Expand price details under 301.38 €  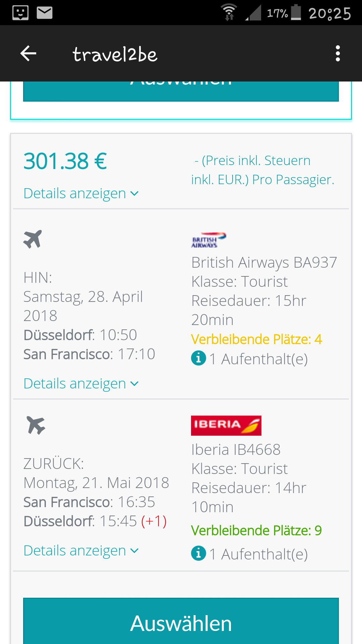81,194
